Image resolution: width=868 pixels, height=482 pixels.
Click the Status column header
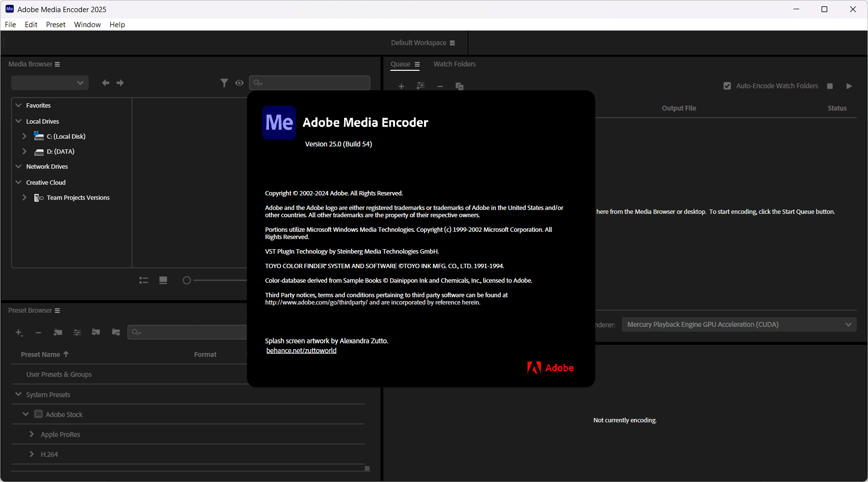(837, 108)
